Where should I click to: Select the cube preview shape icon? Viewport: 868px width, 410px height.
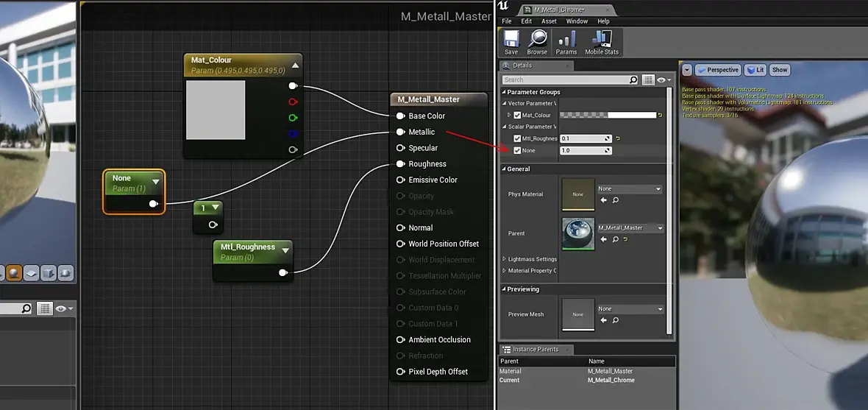[x=48, y=273]
